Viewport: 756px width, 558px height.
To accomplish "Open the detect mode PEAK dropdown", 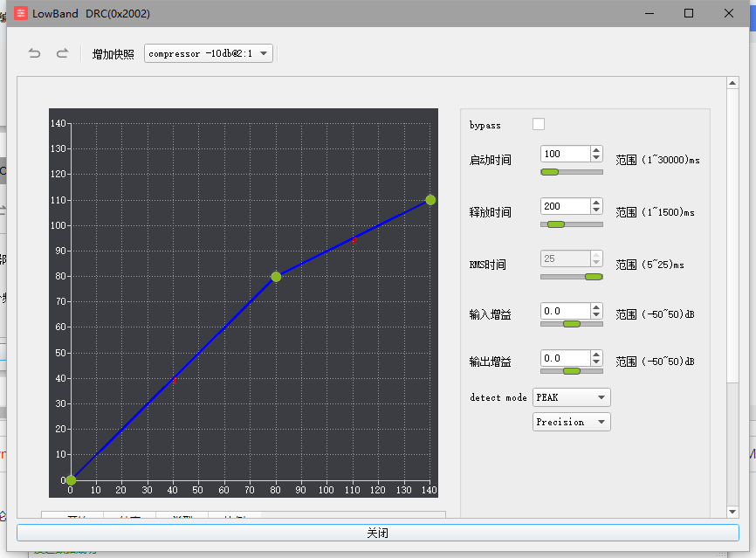I will 571,397.
